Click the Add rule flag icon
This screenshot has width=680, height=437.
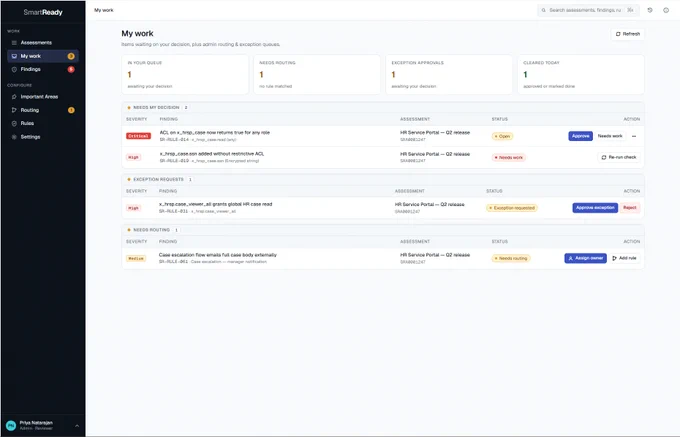(614, 258)
